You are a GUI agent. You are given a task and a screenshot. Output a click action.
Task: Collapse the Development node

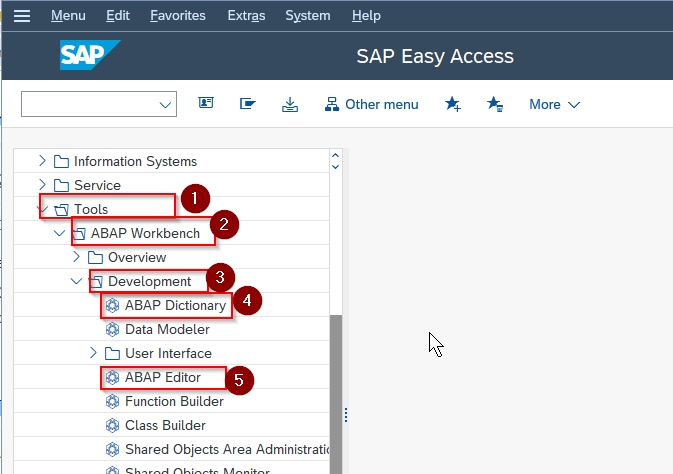point(76,281)
